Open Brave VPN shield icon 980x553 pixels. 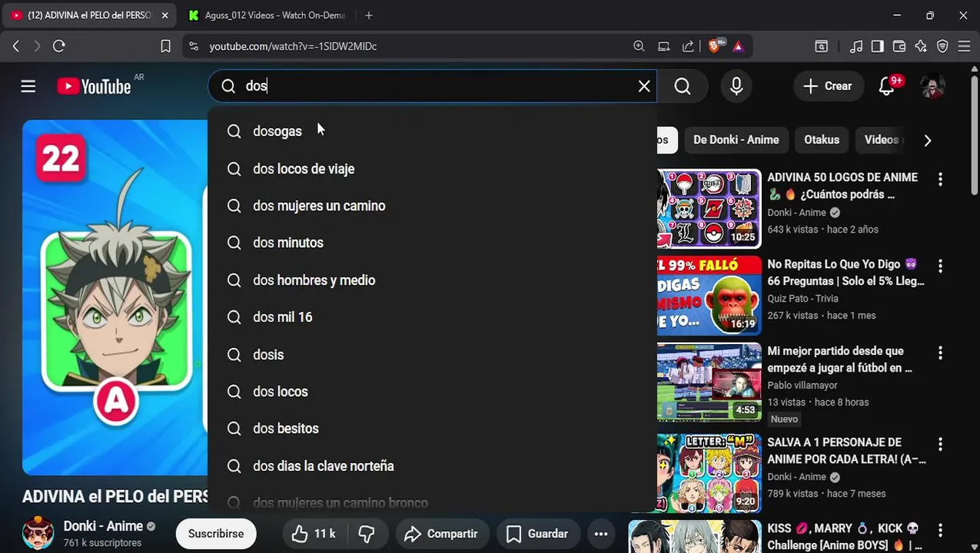[942, 46]
